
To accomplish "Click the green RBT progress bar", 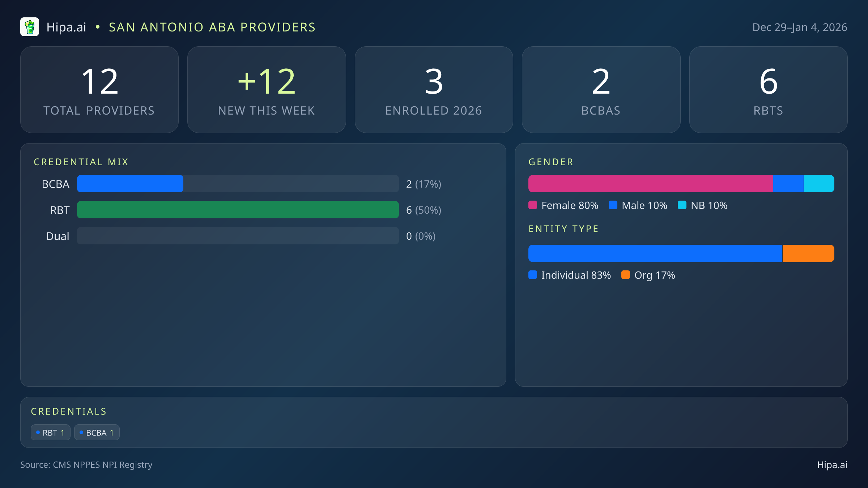I will click(x=238, y=210).
